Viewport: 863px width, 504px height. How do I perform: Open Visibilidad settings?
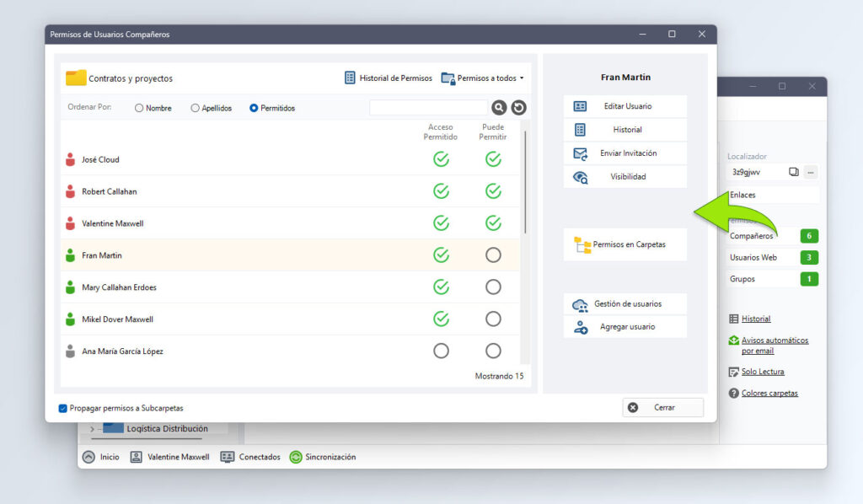(624, 177)
